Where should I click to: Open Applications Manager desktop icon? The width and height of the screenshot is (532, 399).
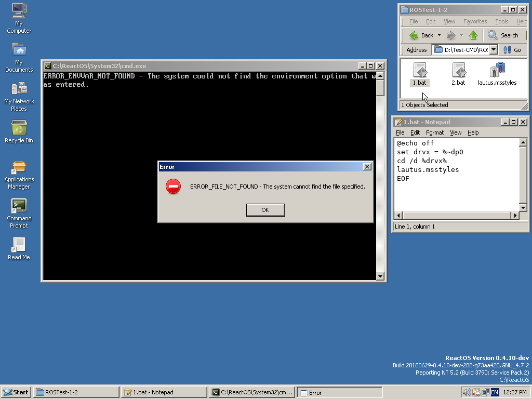coord(19,167)
